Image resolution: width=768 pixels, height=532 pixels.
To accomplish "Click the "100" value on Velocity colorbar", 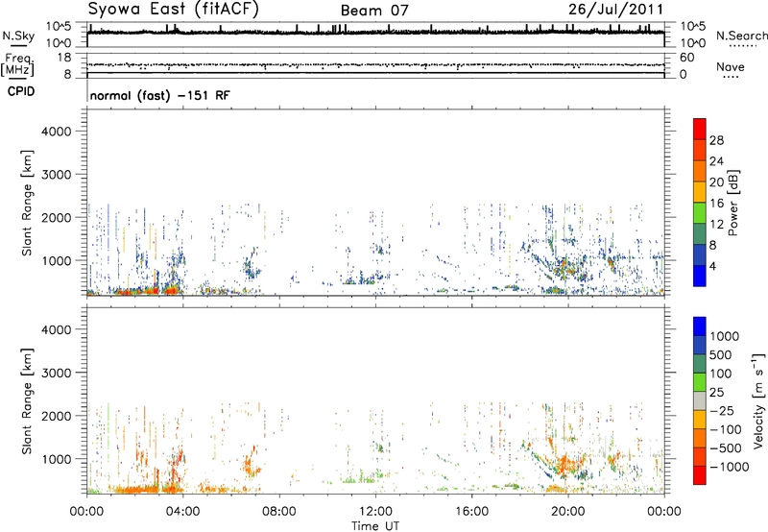I will [x=720, y=374].
